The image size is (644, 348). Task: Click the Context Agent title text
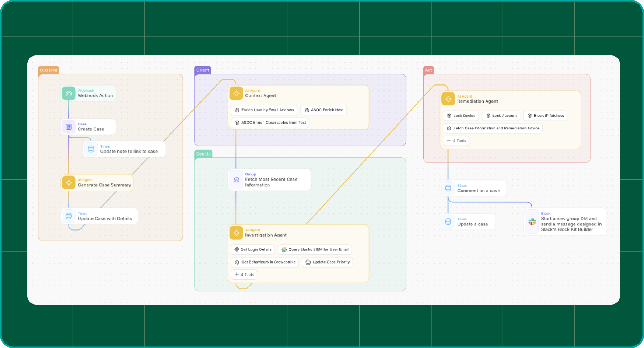pyautogui.click(x=261, y=96)
